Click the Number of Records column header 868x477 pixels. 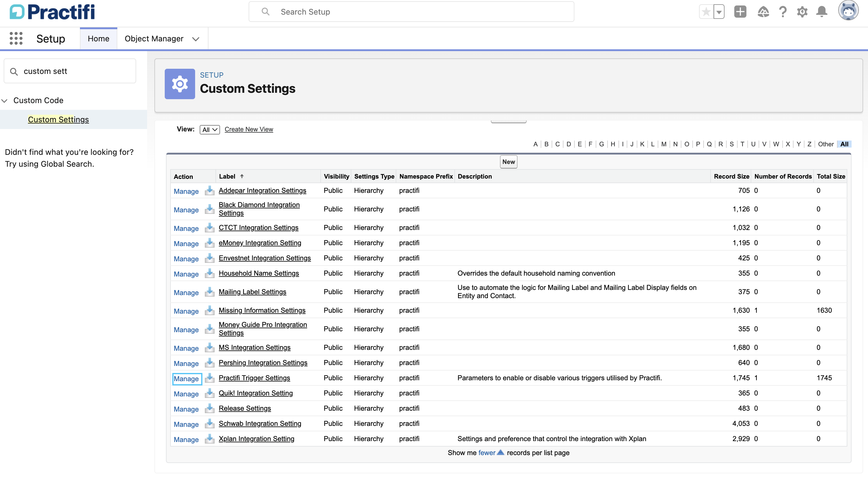coord(783,176)
